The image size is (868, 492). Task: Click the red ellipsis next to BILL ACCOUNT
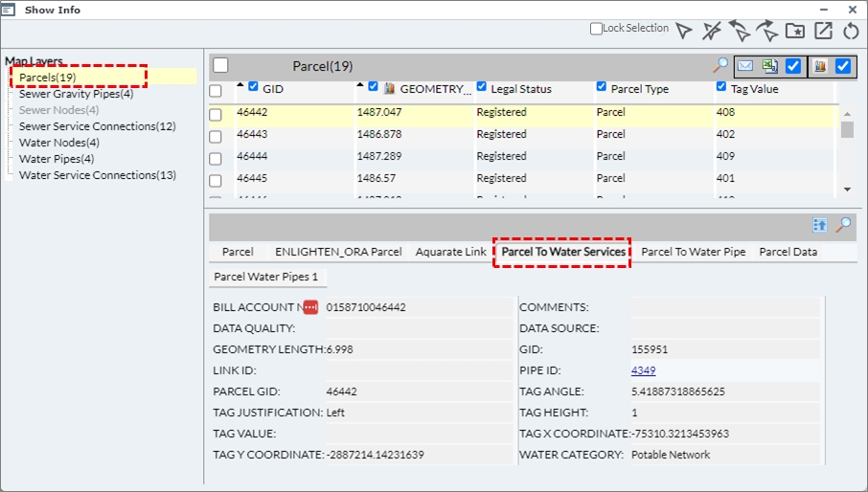point(310,307)
